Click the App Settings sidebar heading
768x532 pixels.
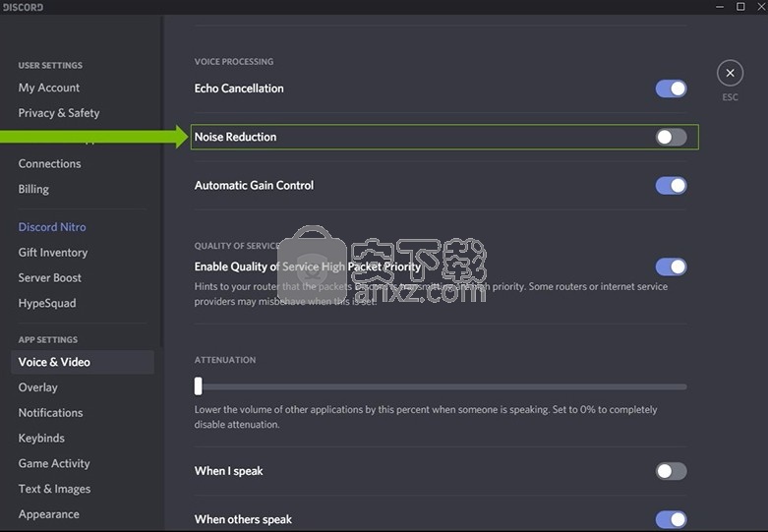(47, 339)
